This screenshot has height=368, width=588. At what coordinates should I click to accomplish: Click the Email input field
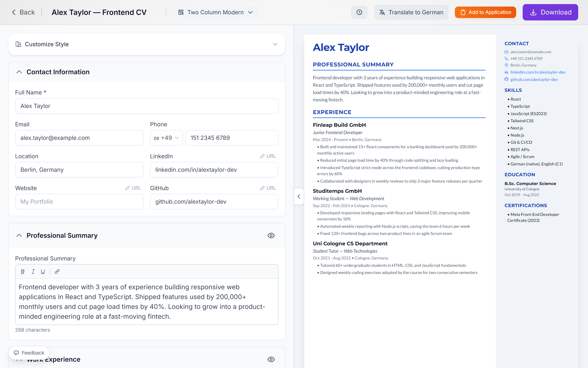(x=79, y=138)
